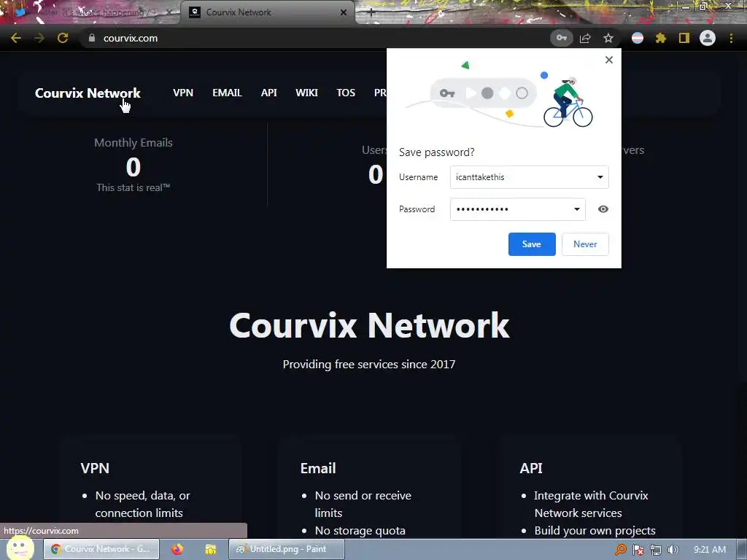747x560 pixels.
Task: Show password with the eye icon
Action: pos(603,209)
